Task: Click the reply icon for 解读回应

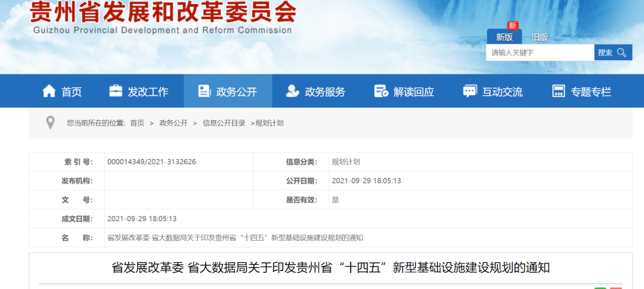Action: 381,91
